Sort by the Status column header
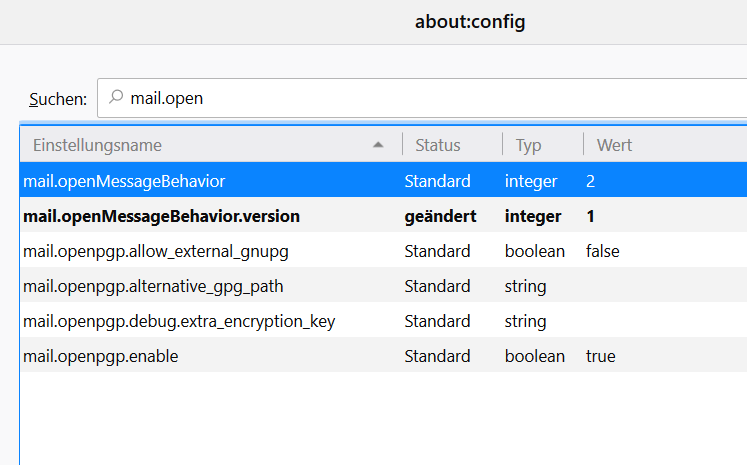This screenshot has height=465, width=747. pos(438,145)
